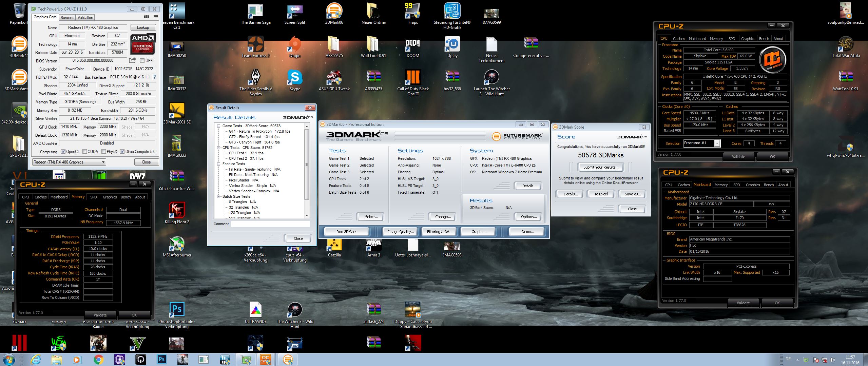Open Caches tab in top CPU-Z window
The height and width of the screenshot is (366, 868).
[x=679, y=39]
